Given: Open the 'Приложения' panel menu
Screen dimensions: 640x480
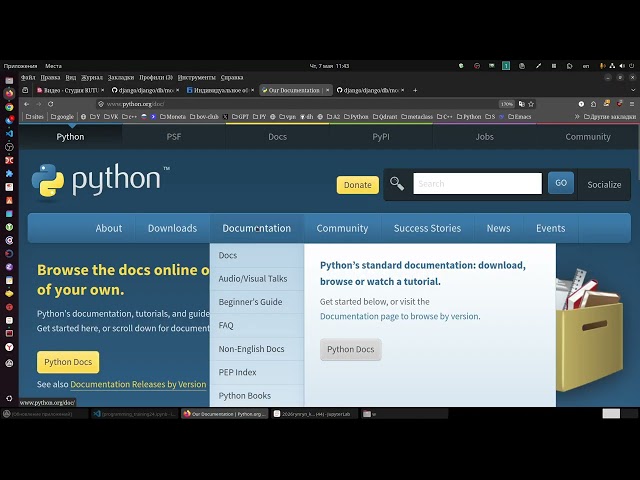Looking at the screenshot, I should pos(20,66).
